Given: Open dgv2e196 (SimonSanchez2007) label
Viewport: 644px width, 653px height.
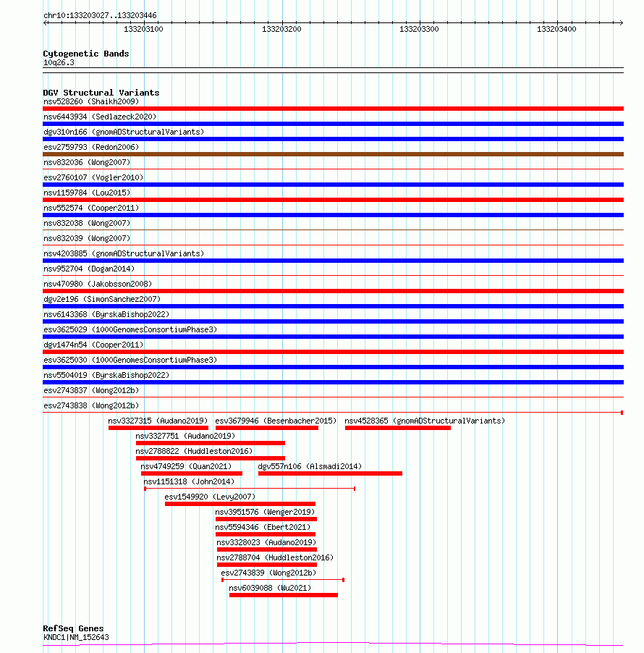Looking at the screenshot, I should (102, 299).
